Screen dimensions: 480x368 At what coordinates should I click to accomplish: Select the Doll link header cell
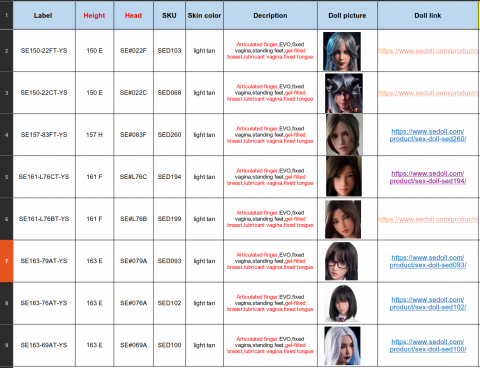click(x=428, y=15)
